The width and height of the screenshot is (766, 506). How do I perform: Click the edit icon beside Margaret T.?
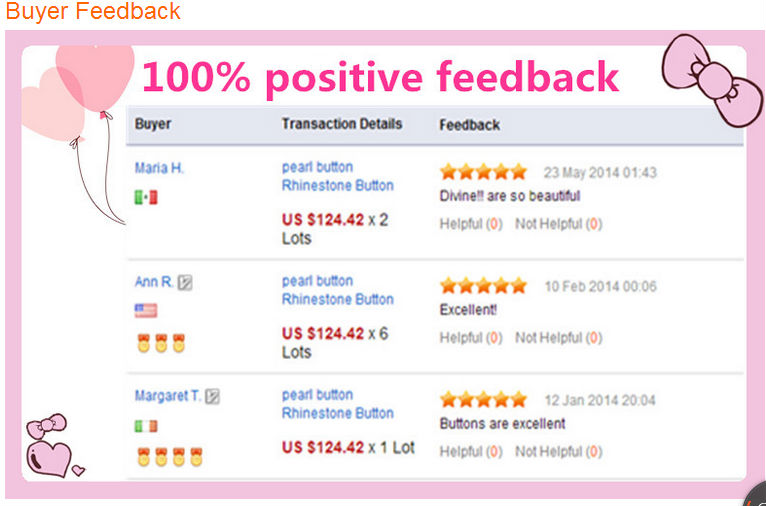tap(212, 396)
